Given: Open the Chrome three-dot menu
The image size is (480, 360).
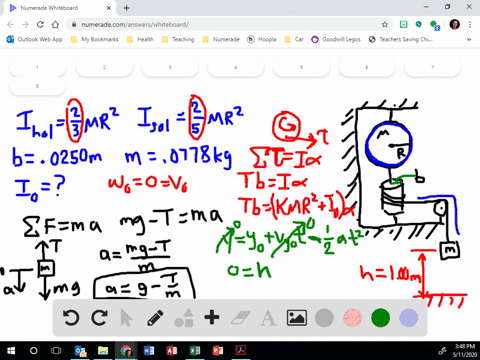Looking at the screenshot, I should point(470,24).
